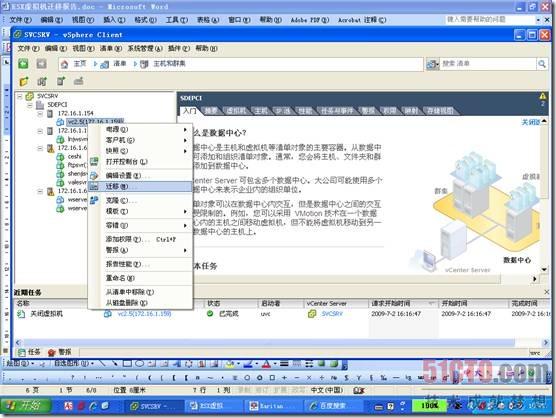556x418 pixels.
Task: Open the Home (主页) house icon
Action: pyautogui.click(x=64, y=64)
